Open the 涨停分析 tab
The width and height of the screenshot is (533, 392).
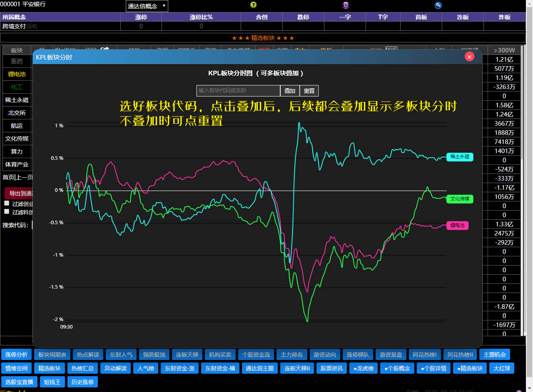(17, 355)
